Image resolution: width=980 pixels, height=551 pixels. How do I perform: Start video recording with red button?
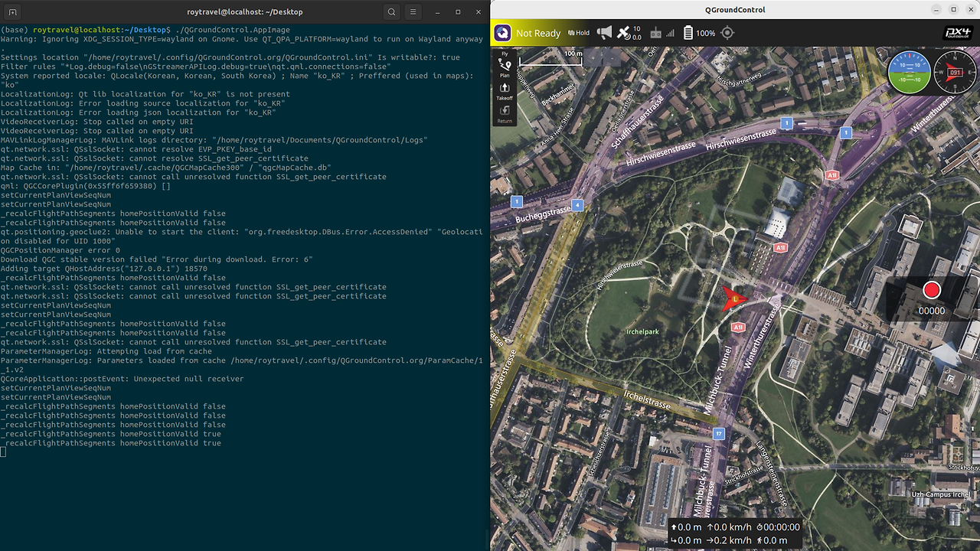point(931,290)
